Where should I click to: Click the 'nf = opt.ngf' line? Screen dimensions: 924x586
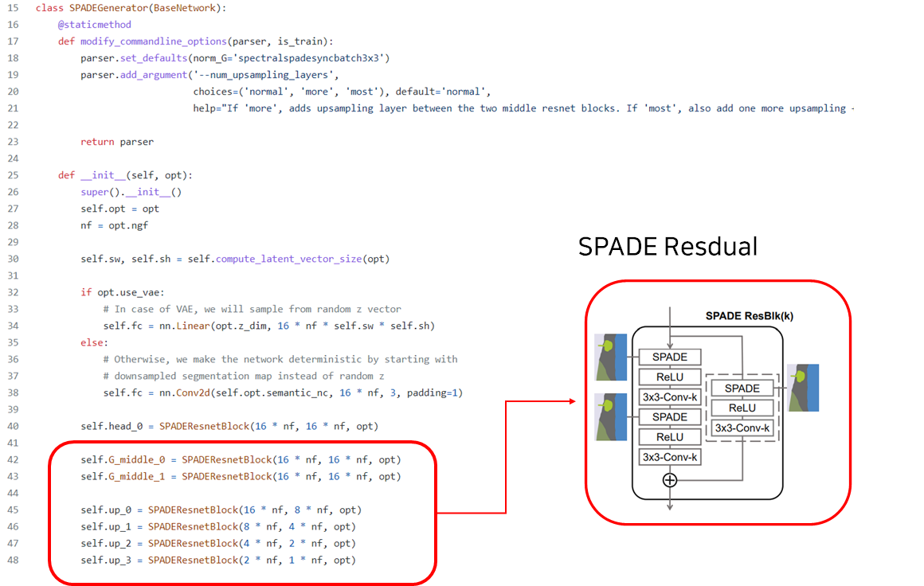(115, 225)
